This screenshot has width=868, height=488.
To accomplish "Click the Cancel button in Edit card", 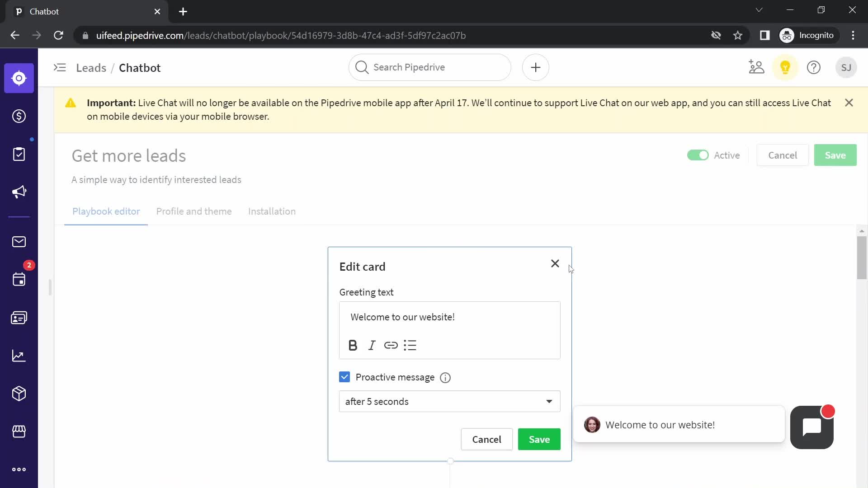I will pyautogui.click(x=486, y=439).
